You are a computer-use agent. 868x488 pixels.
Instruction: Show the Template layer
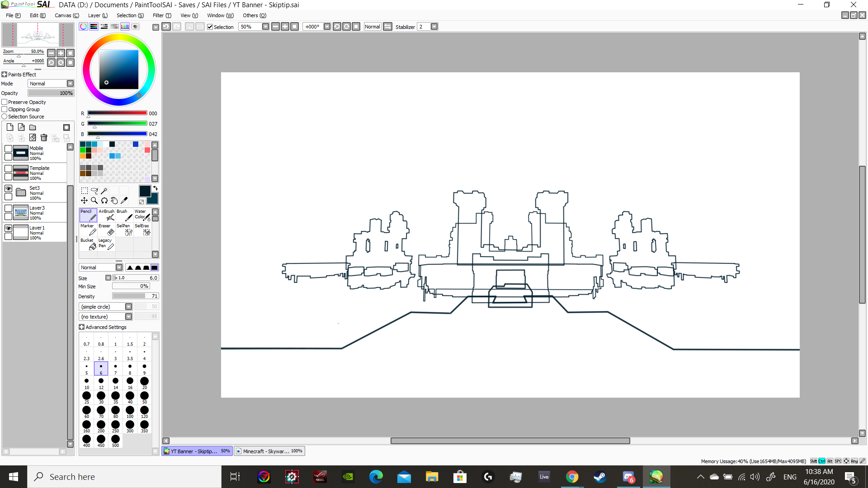click(x=8, y=169)
